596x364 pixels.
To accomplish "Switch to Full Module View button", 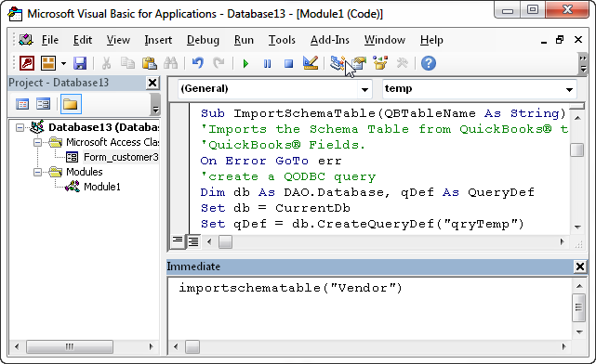I will click(x=193, y=241).
